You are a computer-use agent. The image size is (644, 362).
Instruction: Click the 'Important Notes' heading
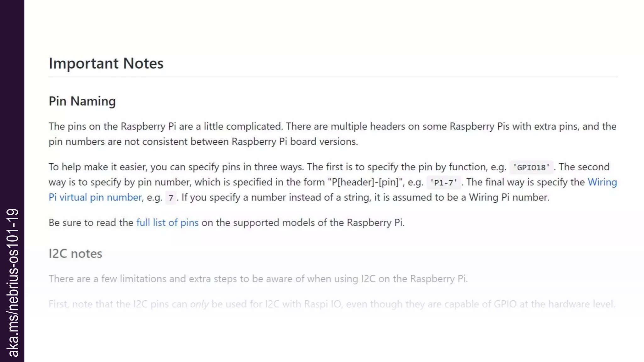point(106,63)
